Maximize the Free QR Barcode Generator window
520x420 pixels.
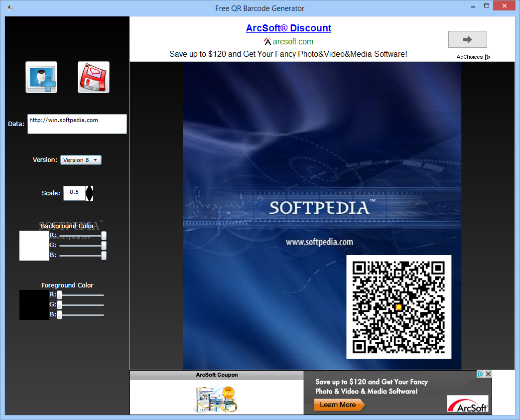[487, 5]
